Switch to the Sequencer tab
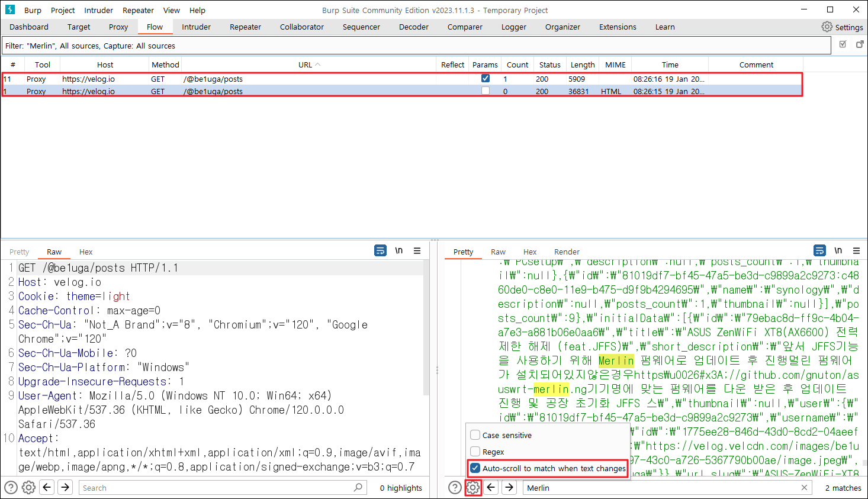Image resolution: width=868 pixels, height=499 pixels. (361, 27)
